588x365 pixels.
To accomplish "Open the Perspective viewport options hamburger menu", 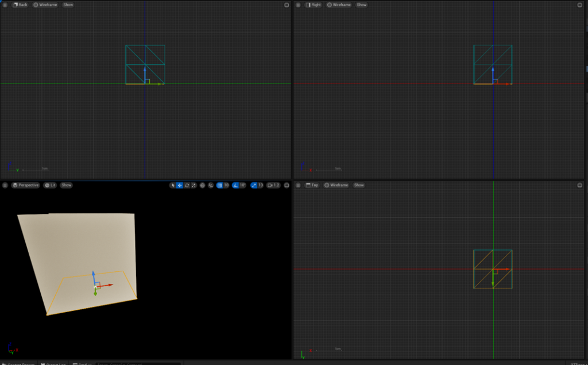I will click(x=5, y=185).
